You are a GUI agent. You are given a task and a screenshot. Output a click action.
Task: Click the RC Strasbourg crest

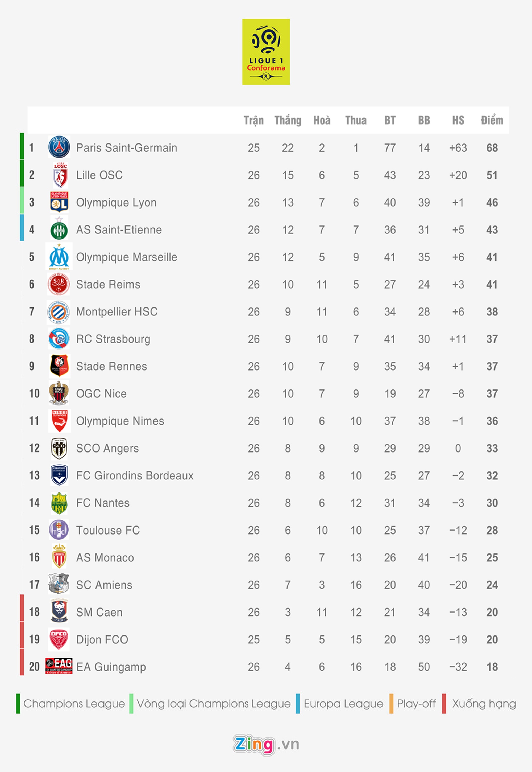click(x=59, y=339)
